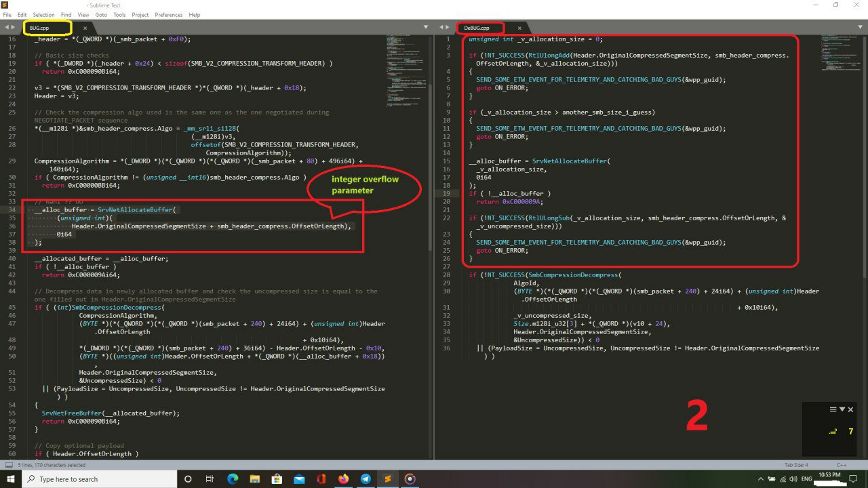Open left pane tab list dropdown arrow
The image size is (868, 488).
click(x=426, y=27)
